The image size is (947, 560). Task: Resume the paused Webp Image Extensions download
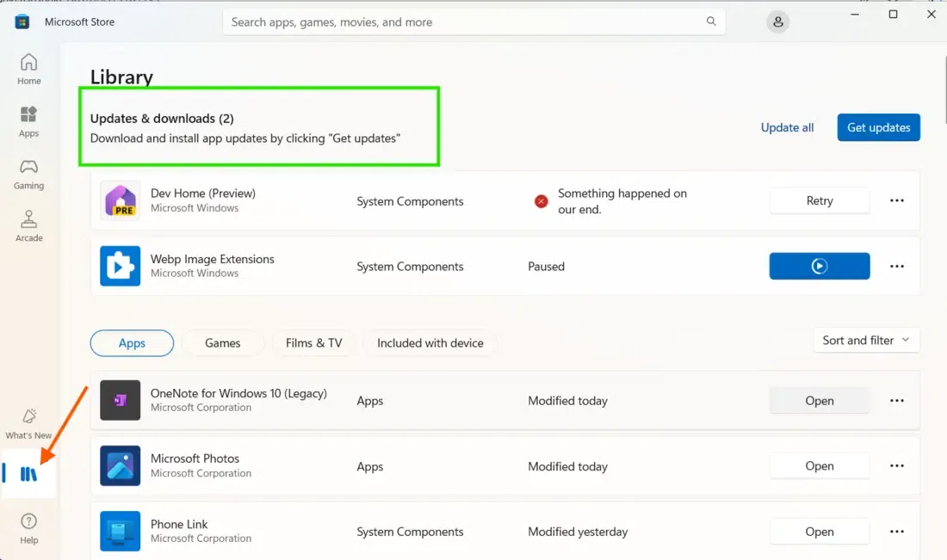click(x=819, y=267)
